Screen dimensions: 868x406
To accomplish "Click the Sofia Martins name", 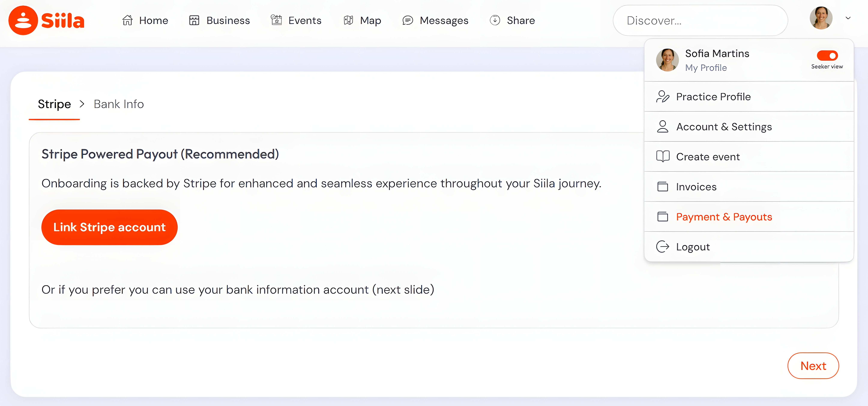I will click(717, 53).
